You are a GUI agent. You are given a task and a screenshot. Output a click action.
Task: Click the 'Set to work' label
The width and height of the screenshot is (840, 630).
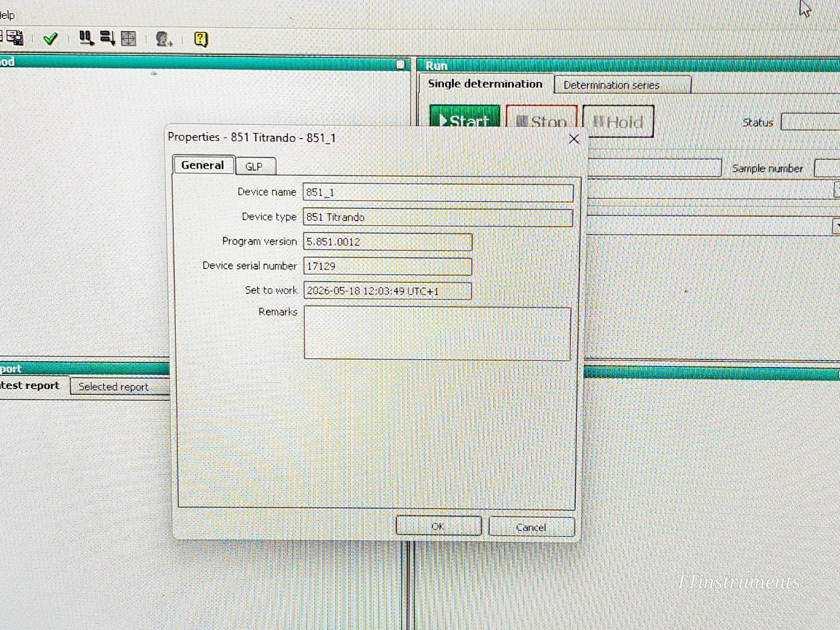pyautogui.click(x=271, y=290)
